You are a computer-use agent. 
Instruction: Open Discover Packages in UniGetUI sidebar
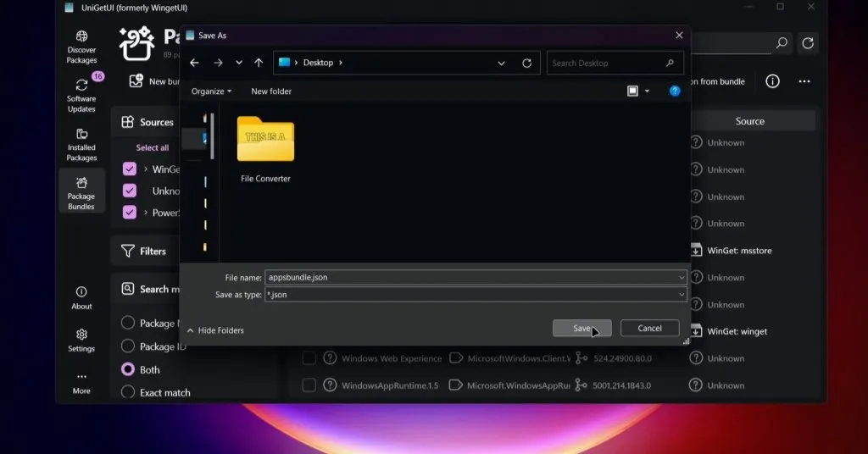81,47
